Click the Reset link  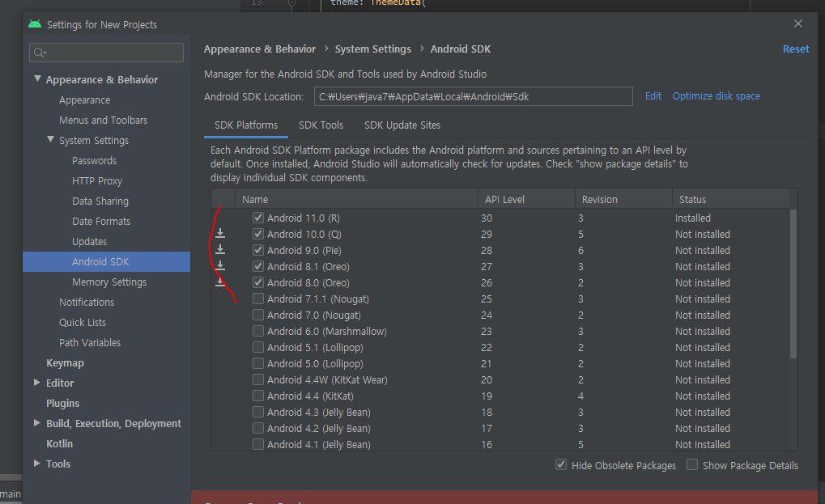796,49
